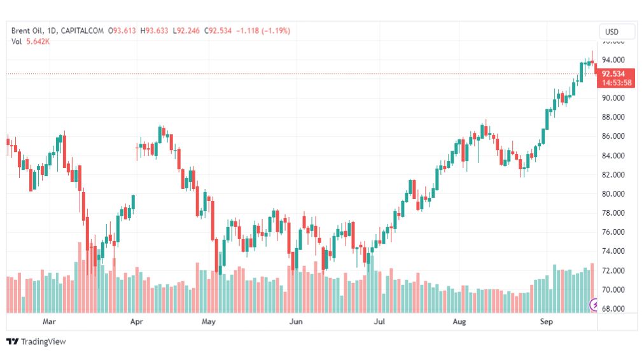Click the 80.000 price scale label

[614, 194]
